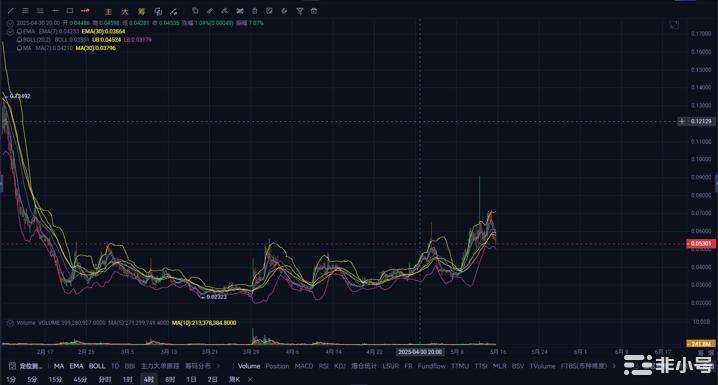This screenshot has height=385, width=718.
Task: Show the TVolume sub indicator
Action: (x=543, y=366)
